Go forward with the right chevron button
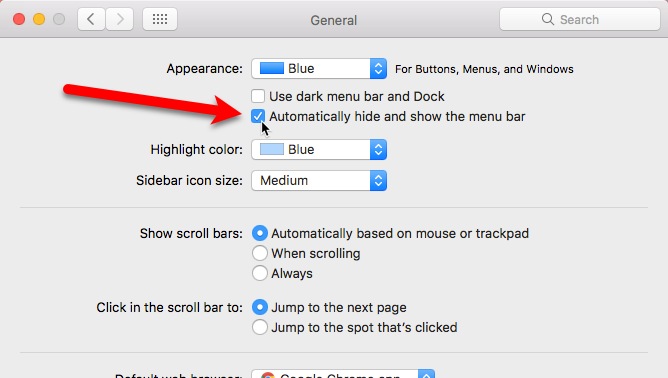668x378 pixels. (120, 19)
